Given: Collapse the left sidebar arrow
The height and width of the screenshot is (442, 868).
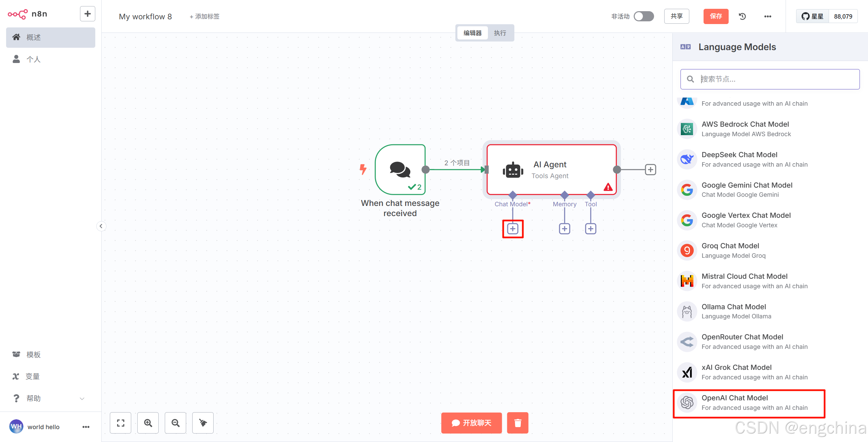Looking at the screenshot, I should point(101,226).
